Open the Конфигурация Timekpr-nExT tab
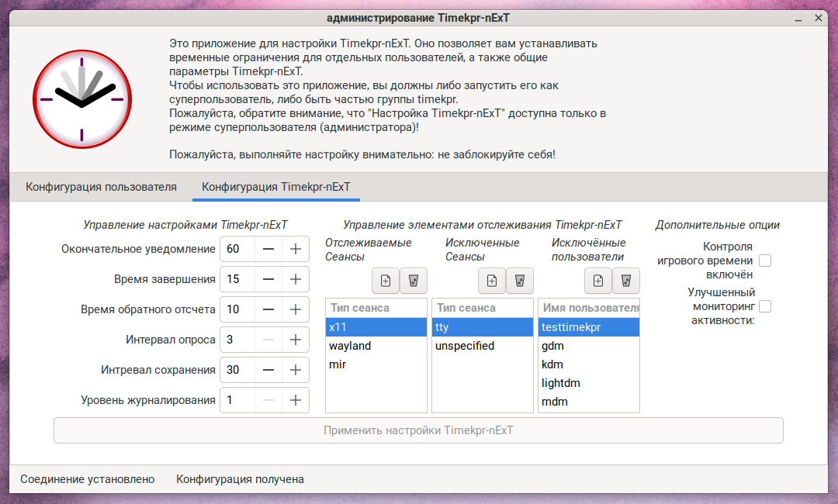 click(x=276, y=187)
